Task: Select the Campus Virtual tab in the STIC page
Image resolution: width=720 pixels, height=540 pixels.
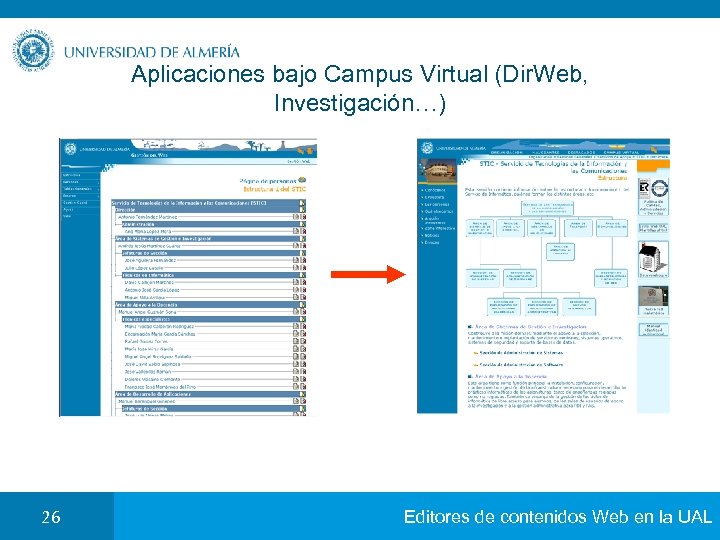Action: tap(621, 152)
